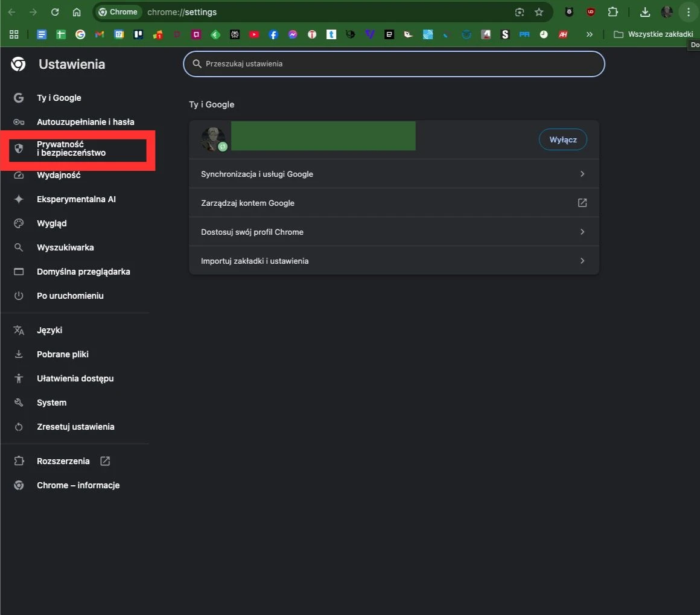The image size is (700, 615).
Task: Select Wygląd in the settings sidebar
Action: click(52, 223)
